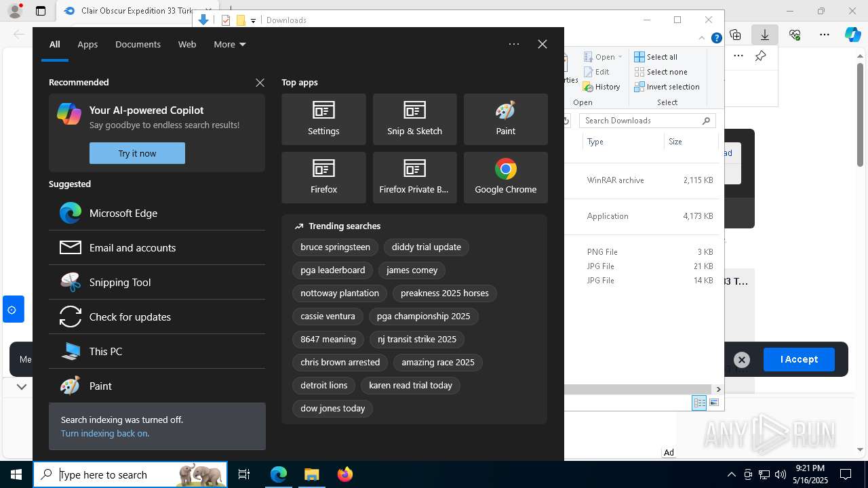Screen dimensions: 868x488
Task: Open Edge Settings and more menu
Action: point(825,35)
